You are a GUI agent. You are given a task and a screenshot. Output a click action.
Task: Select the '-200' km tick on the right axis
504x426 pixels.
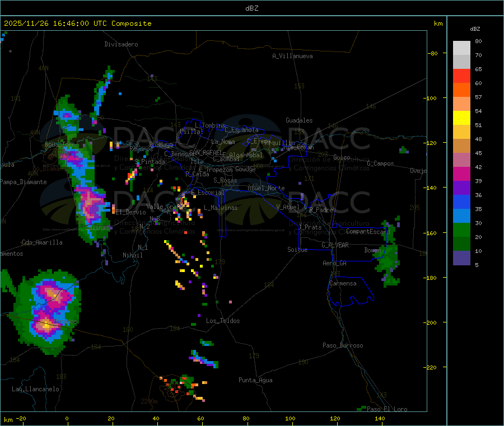431,322
